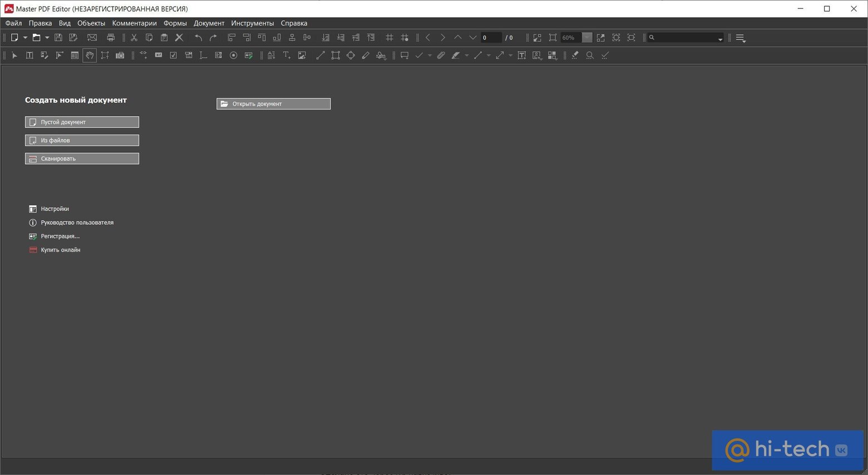Select the ellipse shape tool

(x=351, y=56)
